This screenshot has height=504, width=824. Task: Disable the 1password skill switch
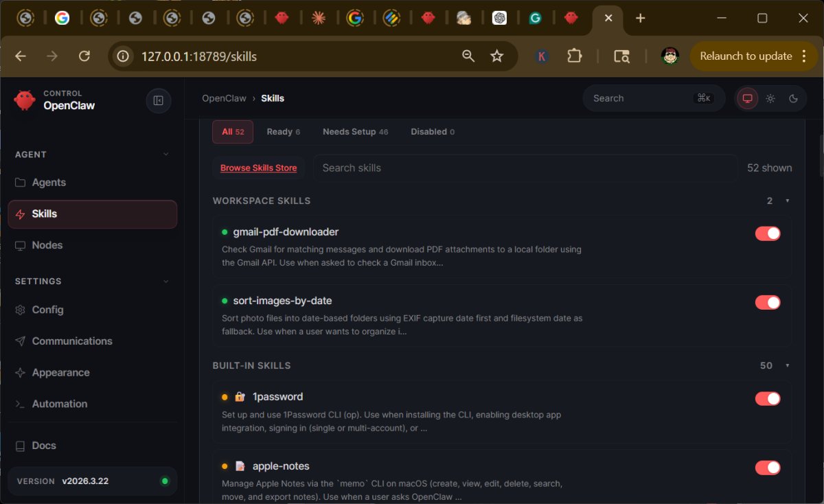tap(768, 398)
